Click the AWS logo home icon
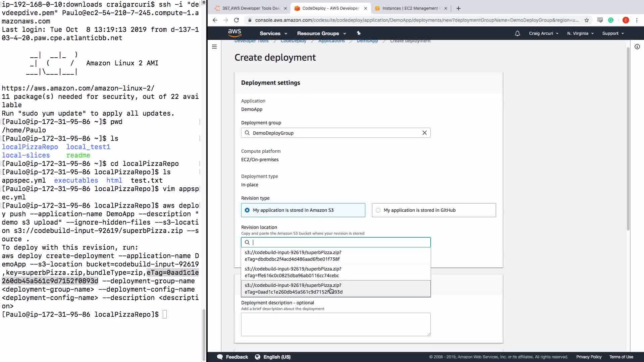The height and width of the screenshot is (362, 644). coord(234,33)
